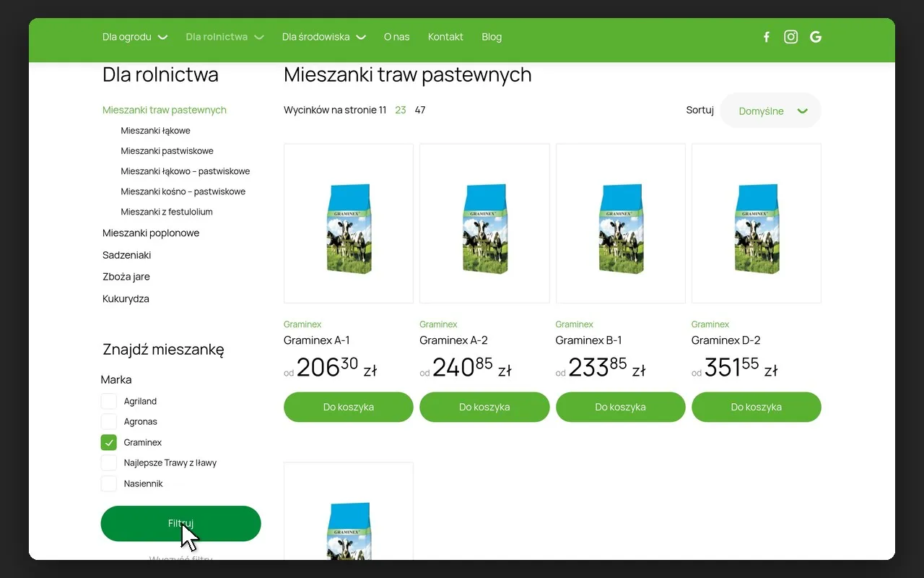Add Graminex A-2 to cart
The height and width of the screenshot is (578, 924).
484,407
